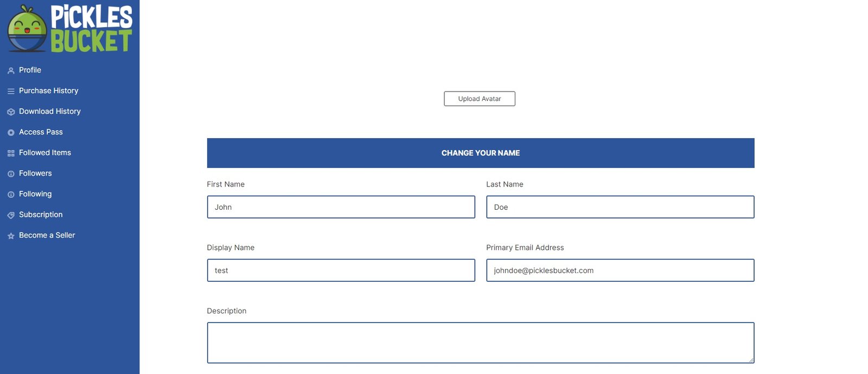The width and height of the screenshot is (868, 374).
Task: Click the Become a Seller star icon
Action: pos(11,236)
